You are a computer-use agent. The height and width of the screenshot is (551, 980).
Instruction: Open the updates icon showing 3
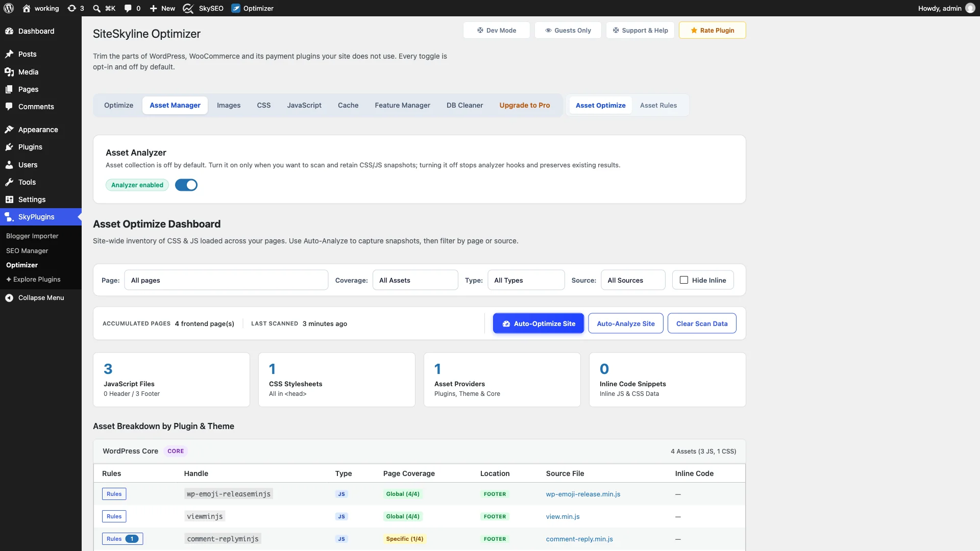[72, 8]
